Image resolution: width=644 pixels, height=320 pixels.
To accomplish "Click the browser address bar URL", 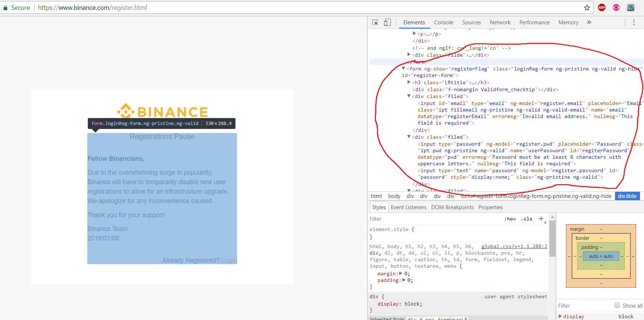I will tap(93, 8).
